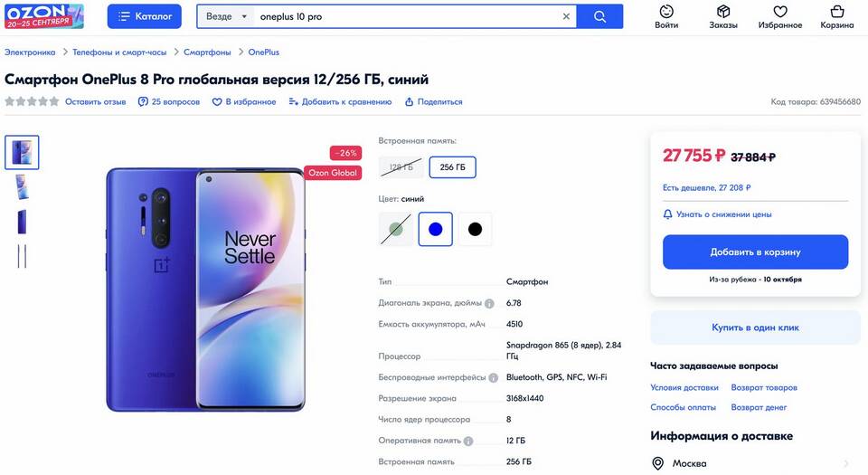Screen dimensions: 868x475
Task: Open the Заказы box icon
Action: 723,12
